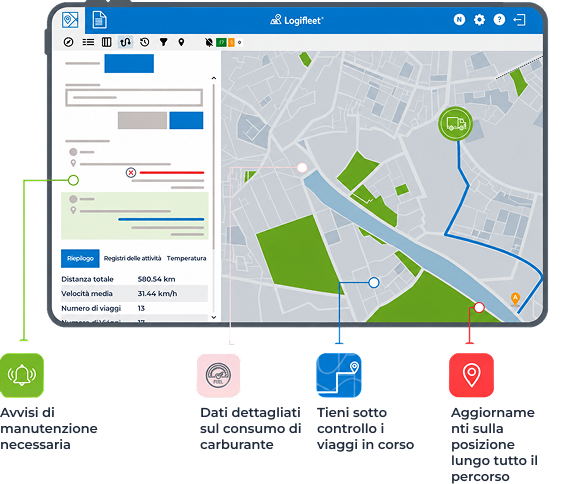Open the settings gear

479,20
